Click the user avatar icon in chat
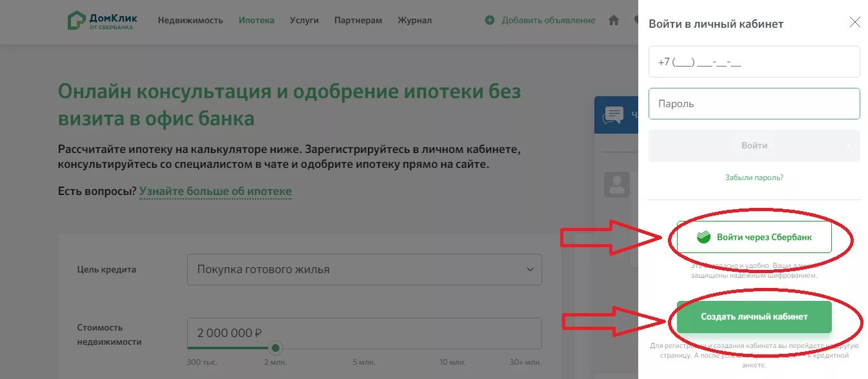This screenshot has height=379, width=868. pyautogui.click(x=617, y=185)
